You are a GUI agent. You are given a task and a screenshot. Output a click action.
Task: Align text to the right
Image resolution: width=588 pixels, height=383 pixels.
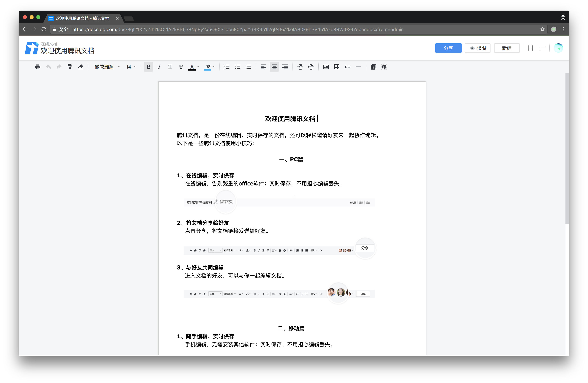pyautogui.click(x=285, y=67)
